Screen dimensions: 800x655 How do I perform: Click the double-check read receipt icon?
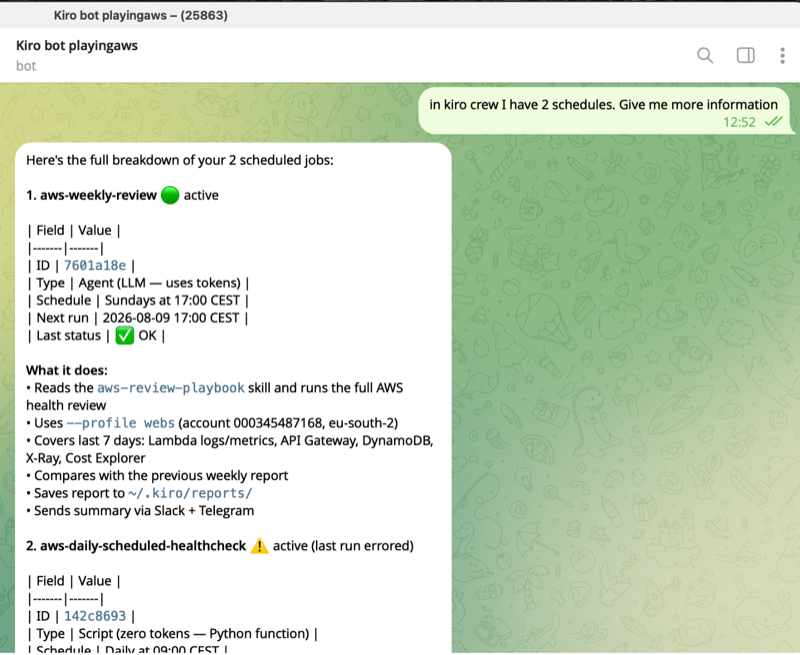pyautogui.click(x=773, y=122)
